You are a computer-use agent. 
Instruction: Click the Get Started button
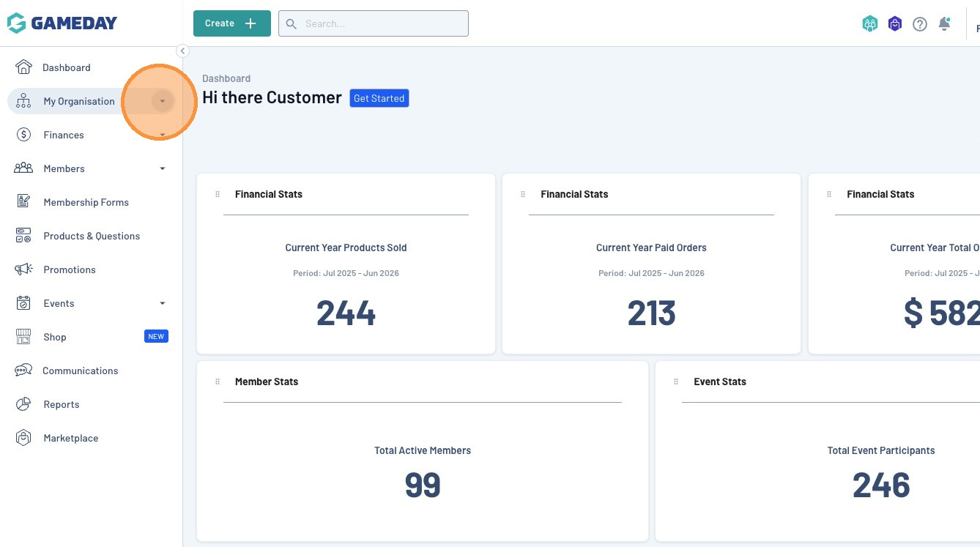pos(379,98)
